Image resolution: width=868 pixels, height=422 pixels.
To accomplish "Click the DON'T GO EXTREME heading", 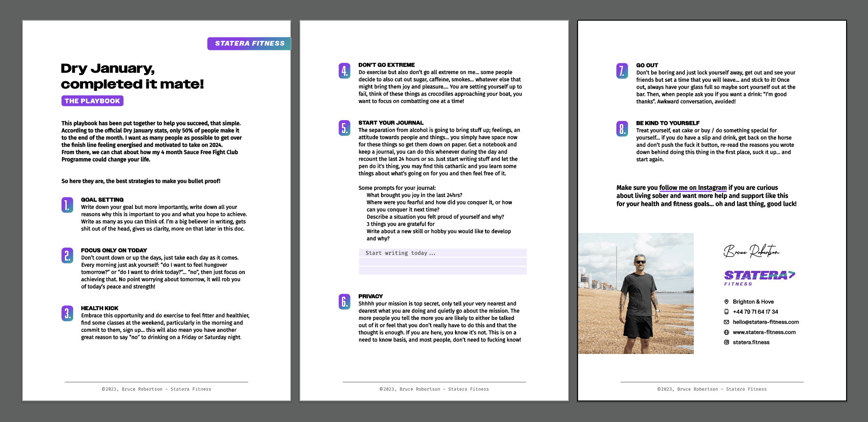I will coord(387,65).
